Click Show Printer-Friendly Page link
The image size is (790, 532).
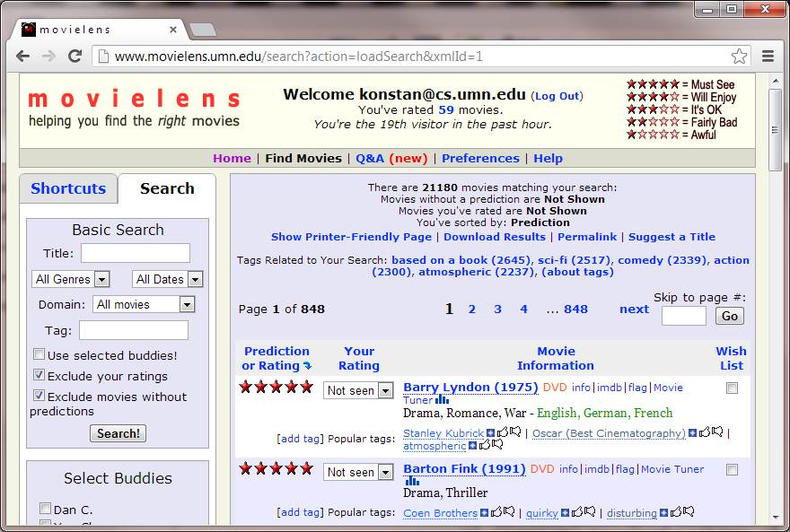coord(351,237)
